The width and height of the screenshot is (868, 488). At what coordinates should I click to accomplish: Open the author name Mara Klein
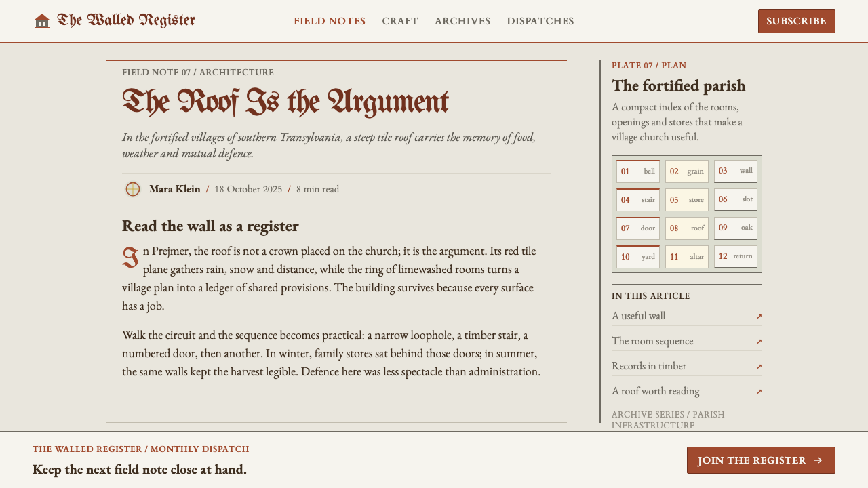tap(175, 189)
